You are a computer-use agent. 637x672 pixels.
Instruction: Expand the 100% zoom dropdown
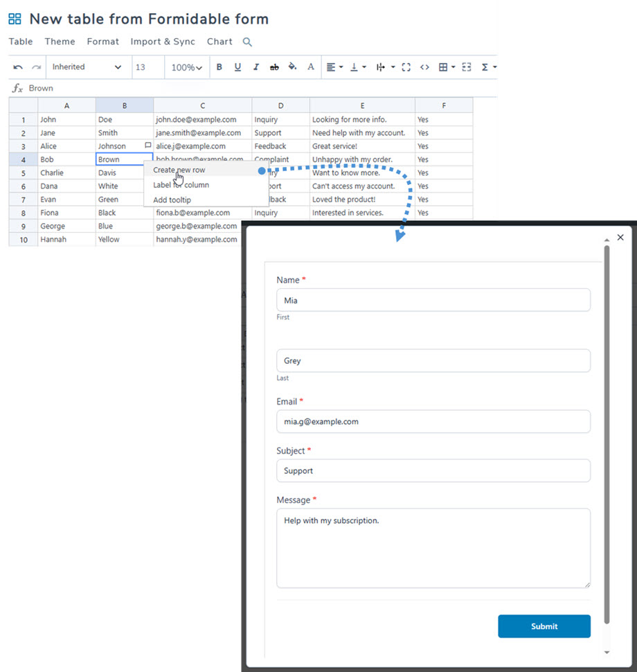[x=187, y=67]
